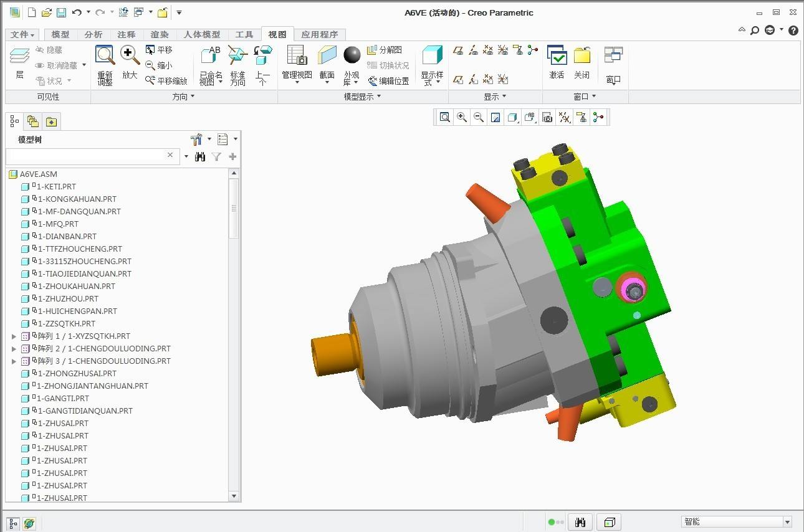Click the Section (截面) icon
The height and width of the screenshot is (532, 804).
327,64
